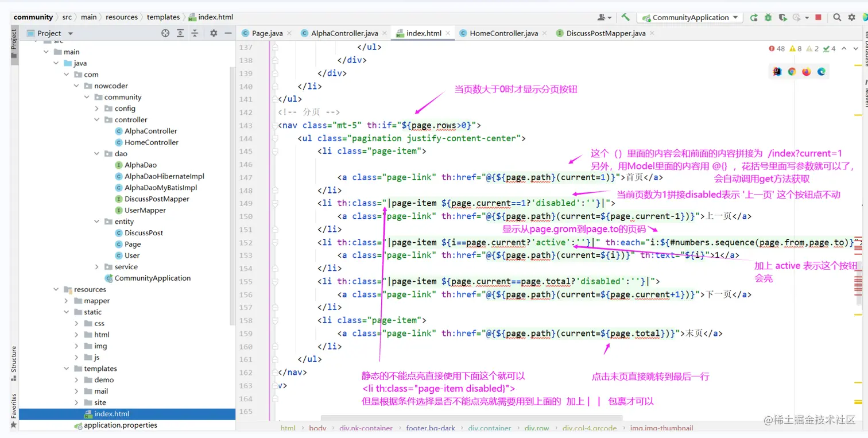Open preview in Chrome browser icon
Image resolution: width=868 pixels, height=438 pixels.
[792, 72]
